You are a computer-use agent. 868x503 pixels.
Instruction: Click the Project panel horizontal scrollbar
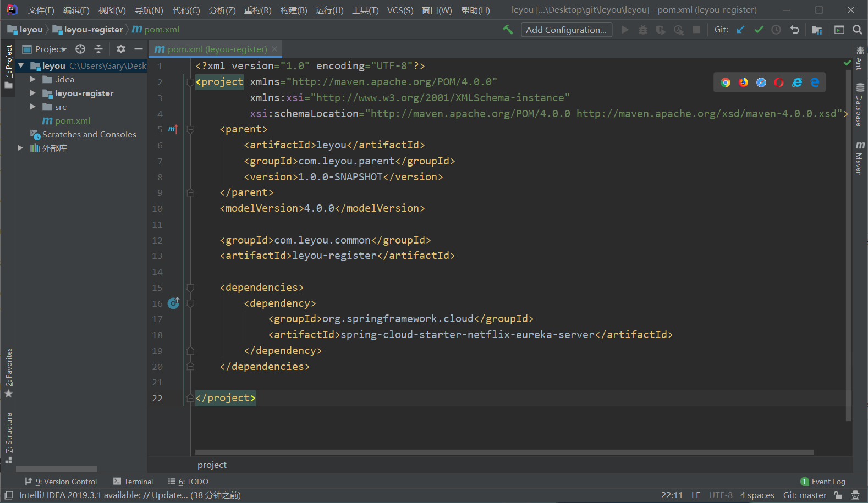57,469
